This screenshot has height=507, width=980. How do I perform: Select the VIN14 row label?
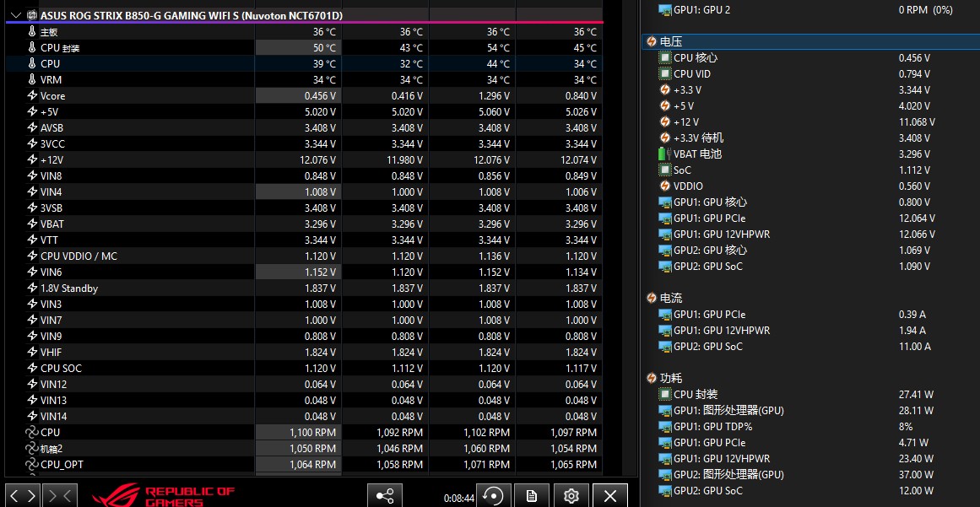point(54,417)
